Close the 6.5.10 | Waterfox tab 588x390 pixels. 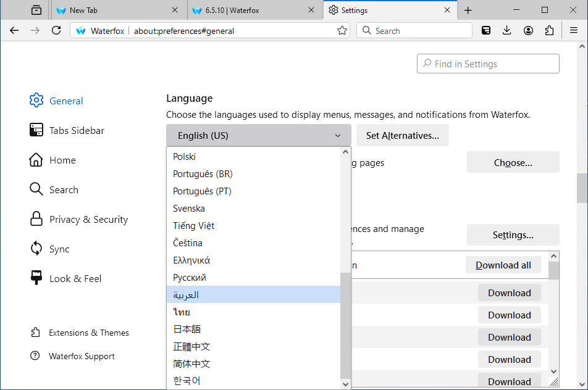click(311, 10)
